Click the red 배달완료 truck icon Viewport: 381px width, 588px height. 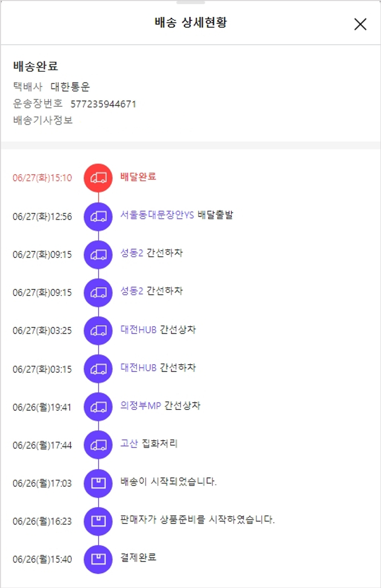tap(98, 178)
